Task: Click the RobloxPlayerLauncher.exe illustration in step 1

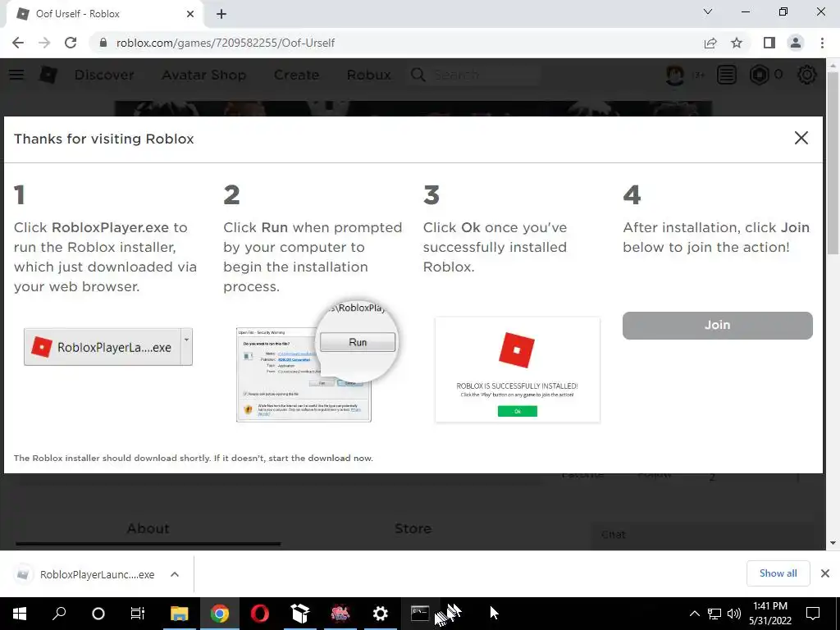Action: [x=108, y=347]
